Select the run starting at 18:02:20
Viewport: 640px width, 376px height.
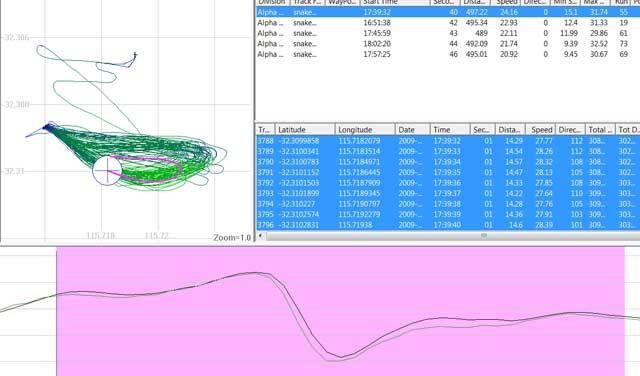pos(448,44)
